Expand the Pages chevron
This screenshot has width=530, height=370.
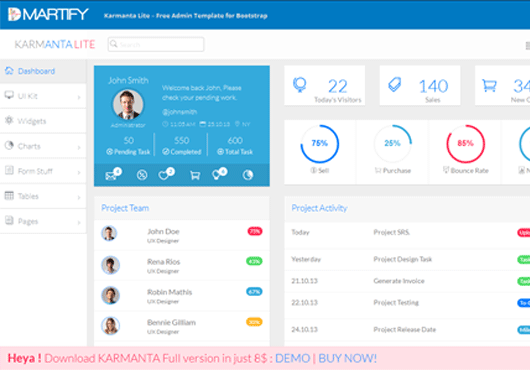point(79,222)
